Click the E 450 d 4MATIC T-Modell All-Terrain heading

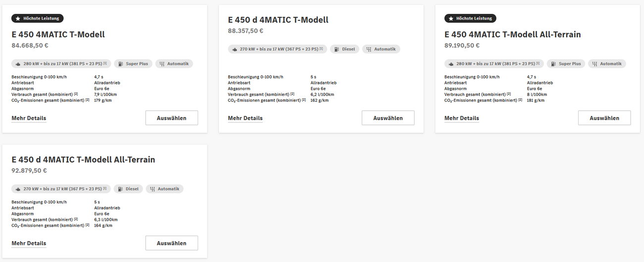point(83,160)
